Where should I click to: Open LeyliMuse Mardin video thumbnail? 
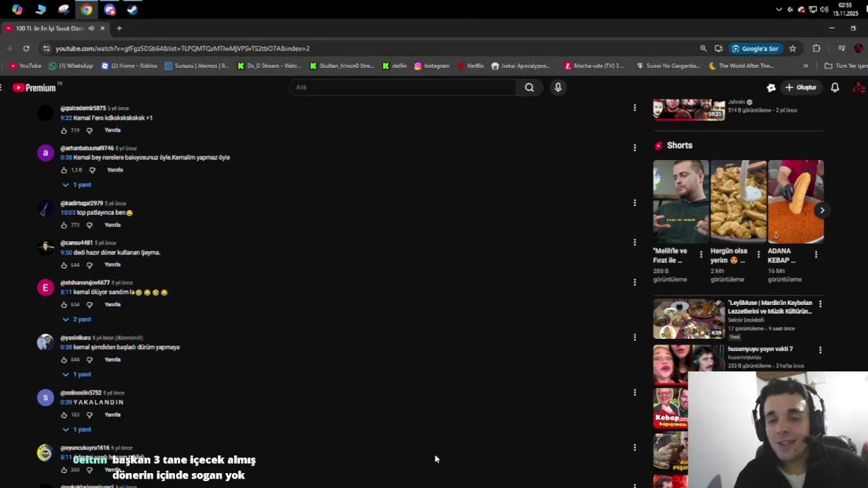[688, 319]
